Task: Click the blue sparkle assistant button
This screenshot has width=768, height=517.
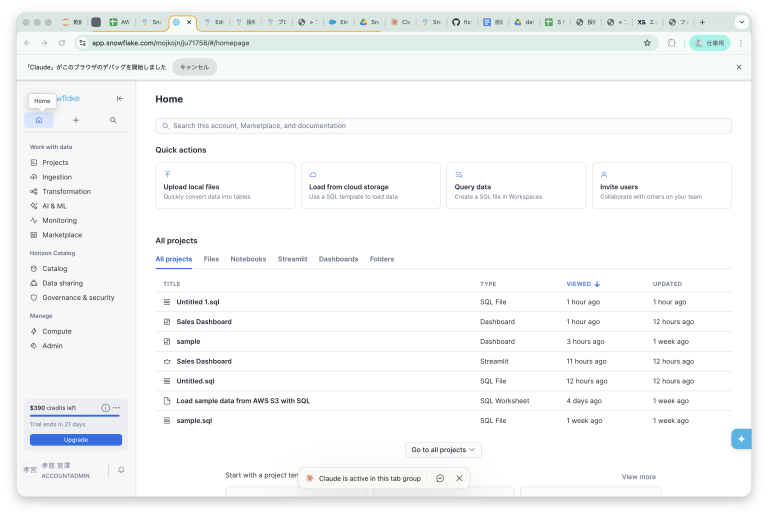Action: (x=740, y=439)
